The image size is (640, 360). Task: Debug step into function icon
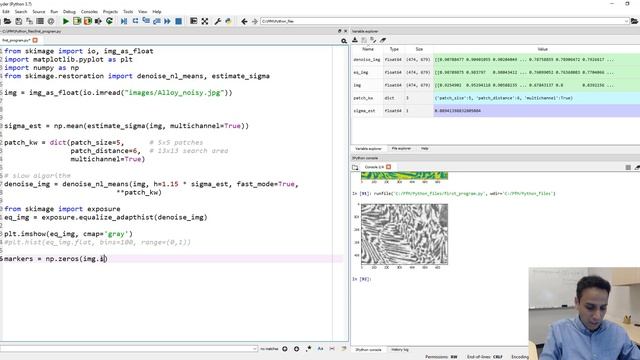click(x=146, y=21)
